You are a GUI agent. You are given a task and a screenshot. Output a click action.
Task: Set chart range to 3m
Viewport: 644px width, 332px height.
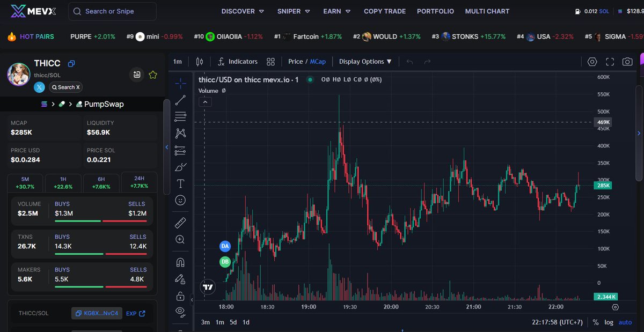pos(205,322)
